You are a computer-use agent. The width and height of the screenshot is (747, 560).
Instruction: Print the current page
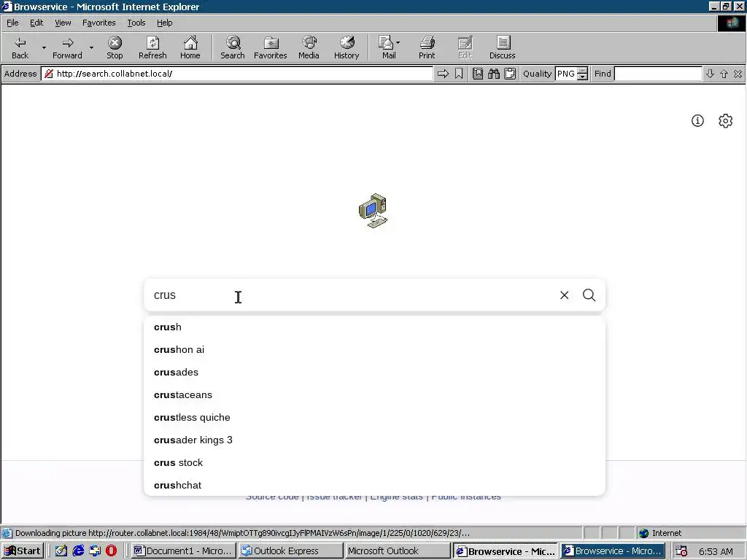point(427,47)
